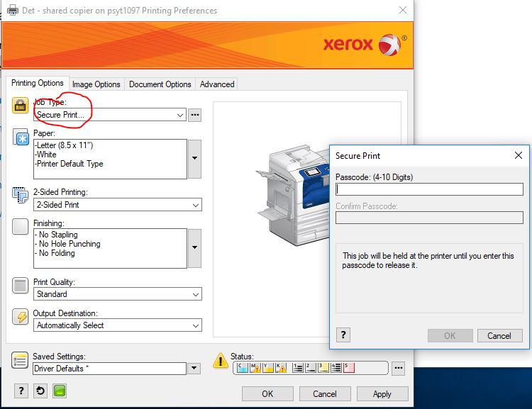Viewport: 532px width, 409px height.
Task: Switch to the Image Options tab
Action: (96, 84)
